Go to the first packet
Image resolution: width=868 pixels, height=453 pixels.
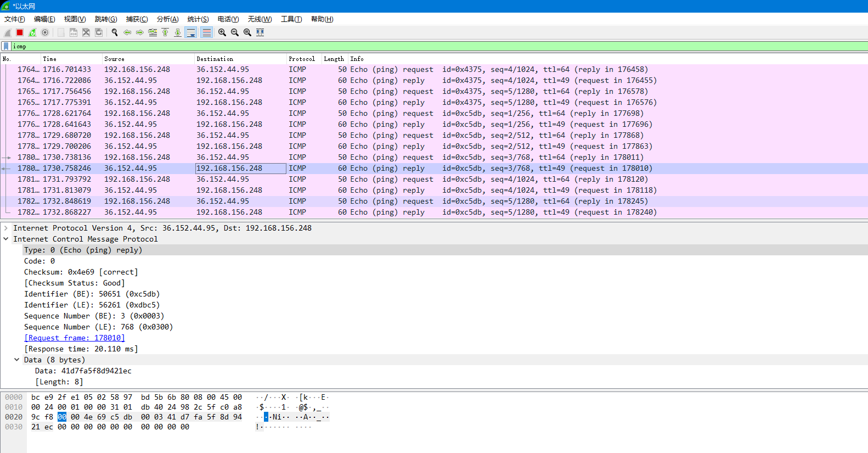click(165, 32)
